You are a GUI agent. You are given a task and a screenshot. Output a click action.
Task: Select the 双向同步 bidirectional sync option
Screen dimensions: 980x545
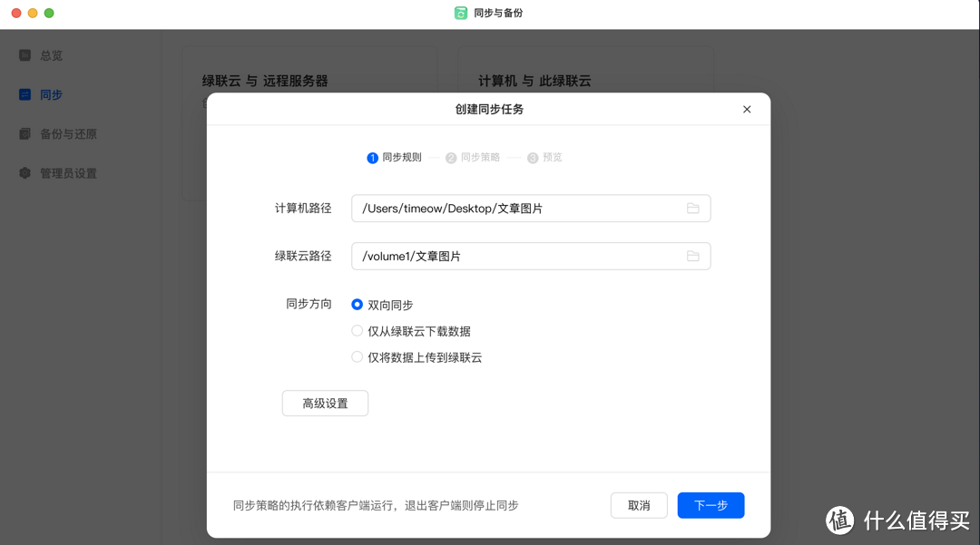(357, 305)
